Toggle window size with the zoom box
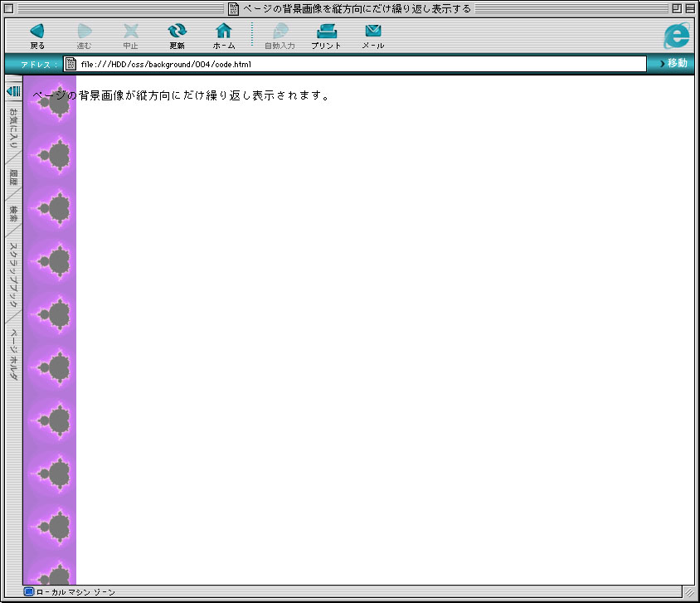Screen dimensions: 700x603 coord(677,8)
